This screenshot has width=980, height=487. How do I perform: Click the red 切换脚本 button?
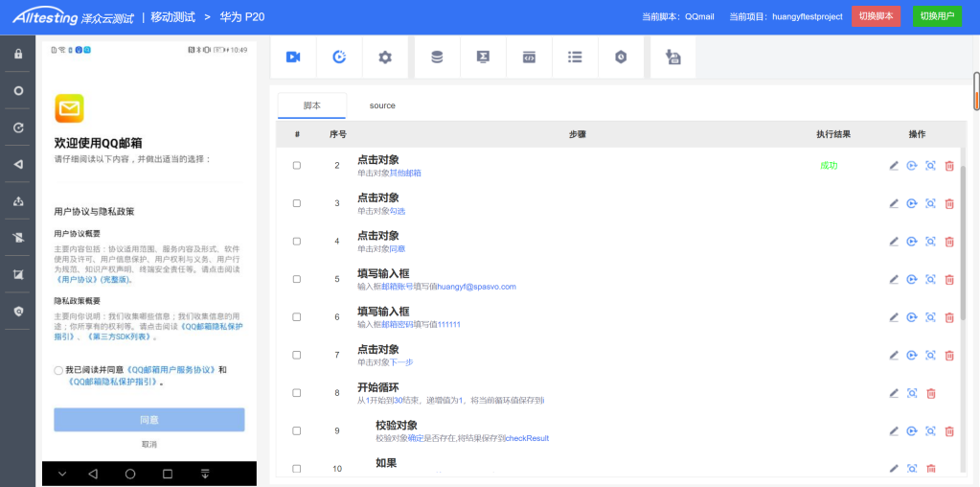click(x=876, y=16)
